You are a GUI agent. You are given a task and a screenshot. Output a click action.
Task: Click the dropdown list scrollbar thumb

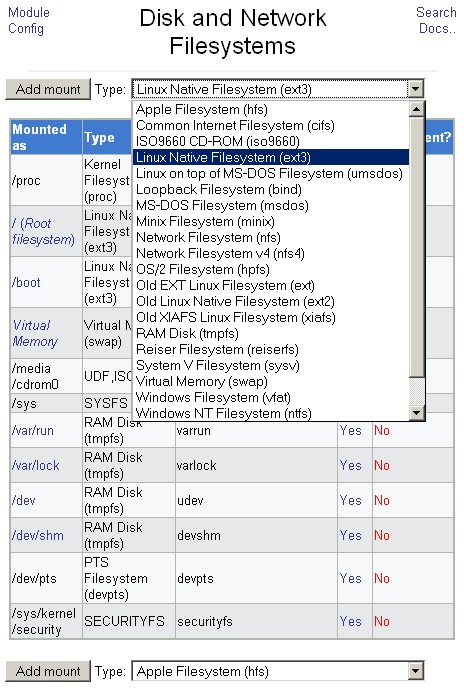click(416, 247)
